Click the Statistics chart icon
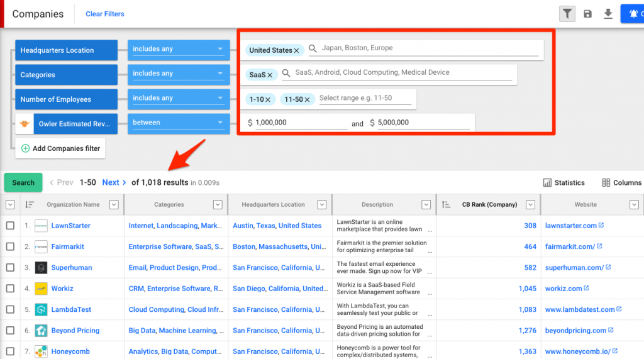The image size is (644, 359). click(x=547, y=183)
